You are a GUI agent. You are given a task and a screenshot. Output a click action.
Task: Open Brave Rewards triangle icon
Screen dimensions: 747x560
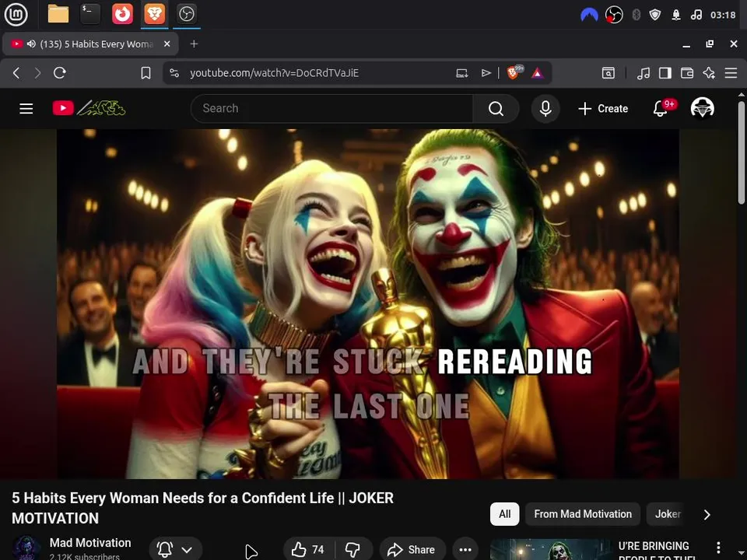pyautogui.click(x=538, y=73)
